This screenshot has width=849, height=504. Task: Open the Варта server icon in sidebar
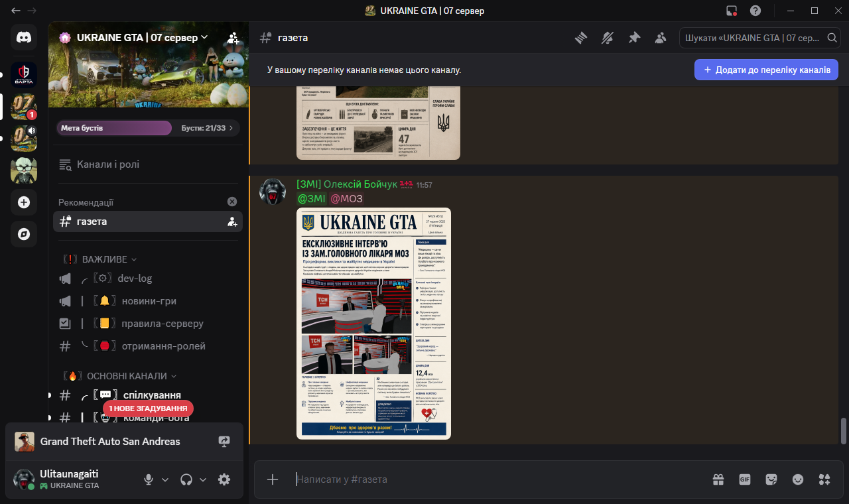[x=24, y=75]
